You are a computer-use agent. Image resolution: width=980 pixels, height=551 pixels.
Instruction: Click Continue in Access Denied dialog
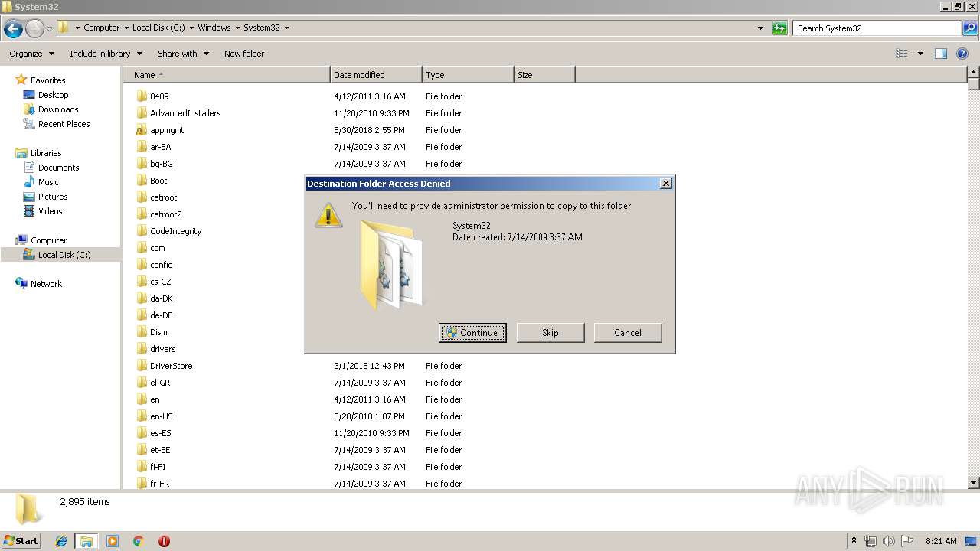click(x=472, y=333)
